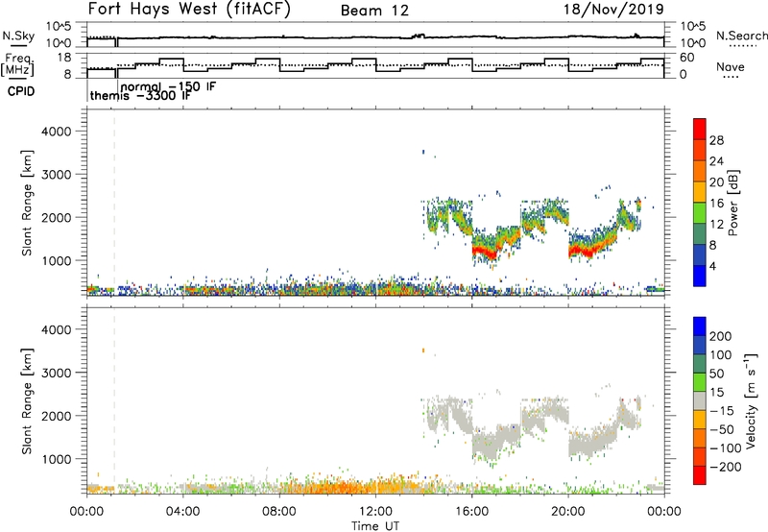Click the '2000' tick label on velocity panel
Screen dimensions: 768x532
tap(56, 416)
